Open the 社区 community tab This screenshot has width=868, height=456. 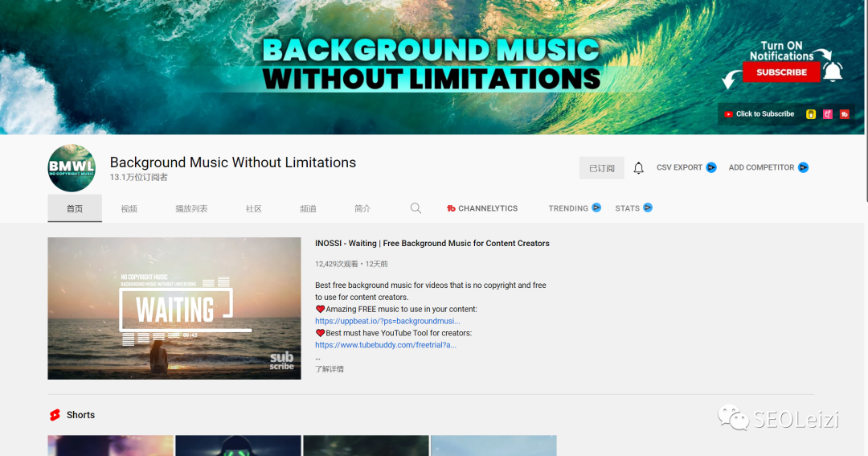pos(253,208)
